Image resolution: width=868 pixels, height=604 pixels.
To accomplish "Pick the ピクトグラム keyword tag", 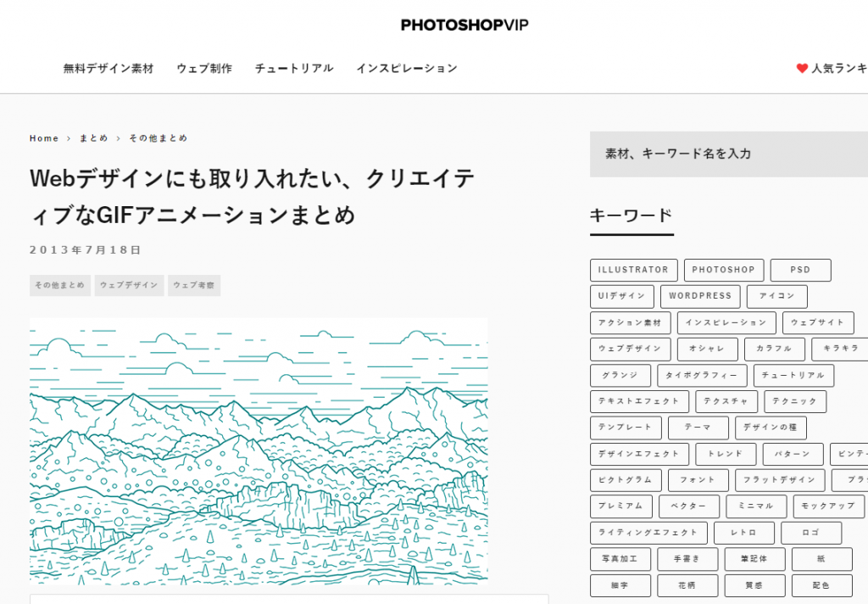I will click(626, 480).
